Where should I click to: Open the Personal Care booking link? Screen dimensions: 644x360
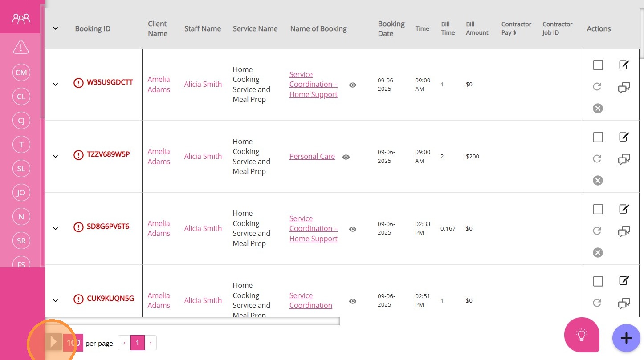[x=312, y=156]
